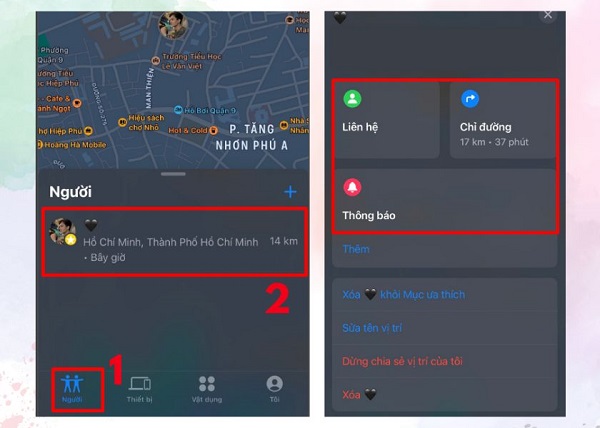Select the Tôi profile tab
The width and height of the screenshot is (600, 428).
coord(274,389)
